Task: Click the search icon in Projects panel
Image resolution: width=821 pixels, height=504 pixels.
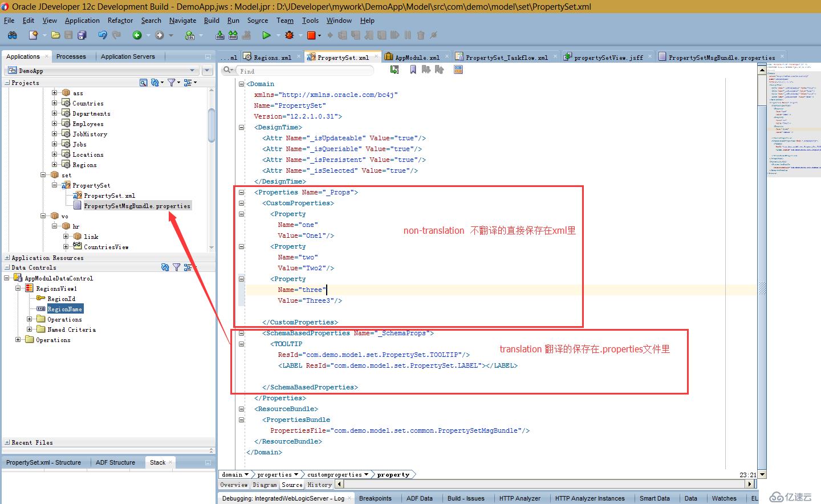Action: tap(143, 83)
